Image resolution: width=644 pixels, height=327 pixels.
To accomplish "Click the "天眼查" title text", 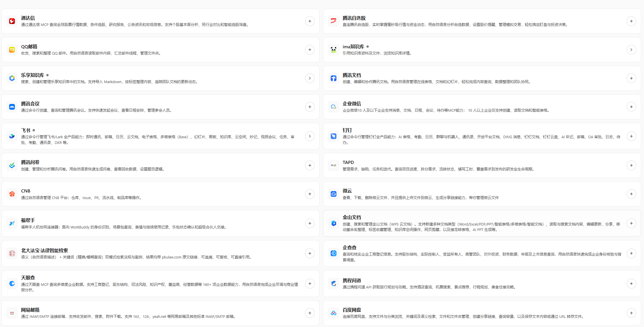I will 28,278.
